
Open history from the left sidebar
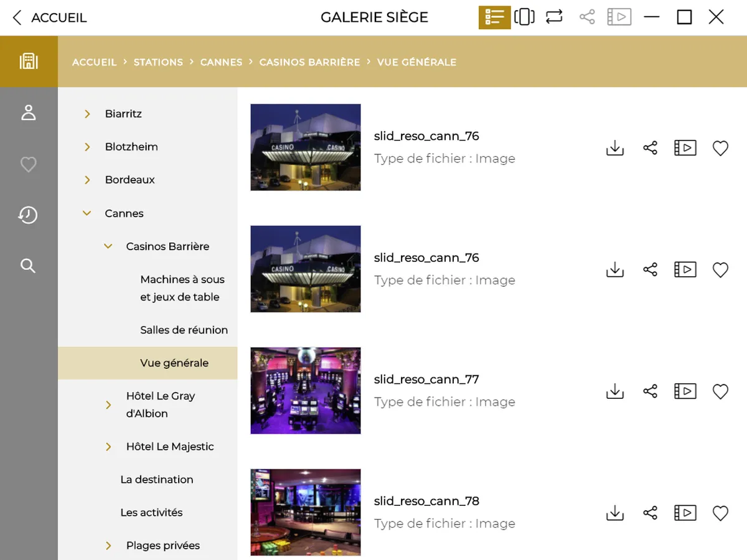(29, 215)
